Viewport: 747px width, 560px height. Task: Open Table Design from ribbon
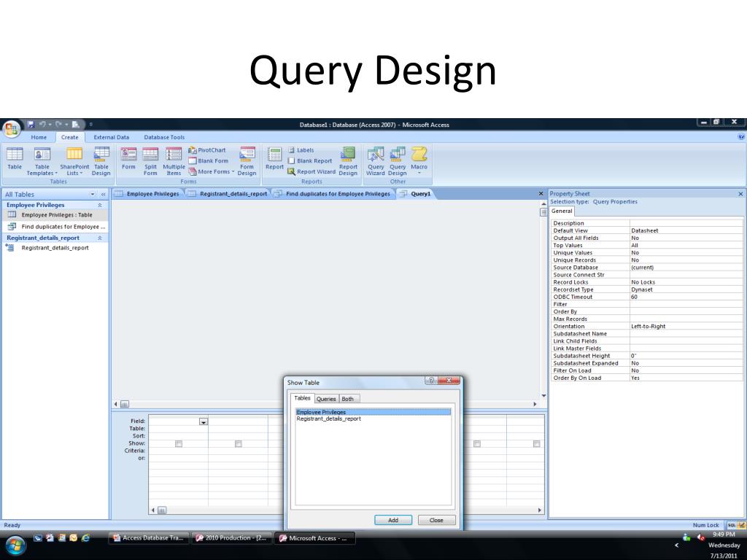pyautogui.click(x=101, y=161)
